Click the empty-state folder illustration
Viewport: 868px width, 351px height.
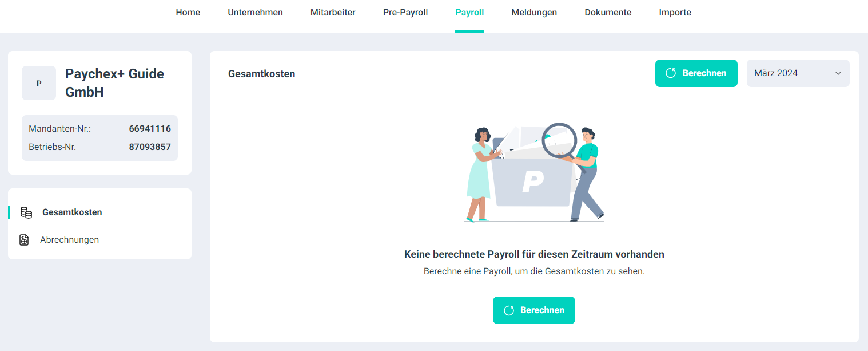coord(533,173)
